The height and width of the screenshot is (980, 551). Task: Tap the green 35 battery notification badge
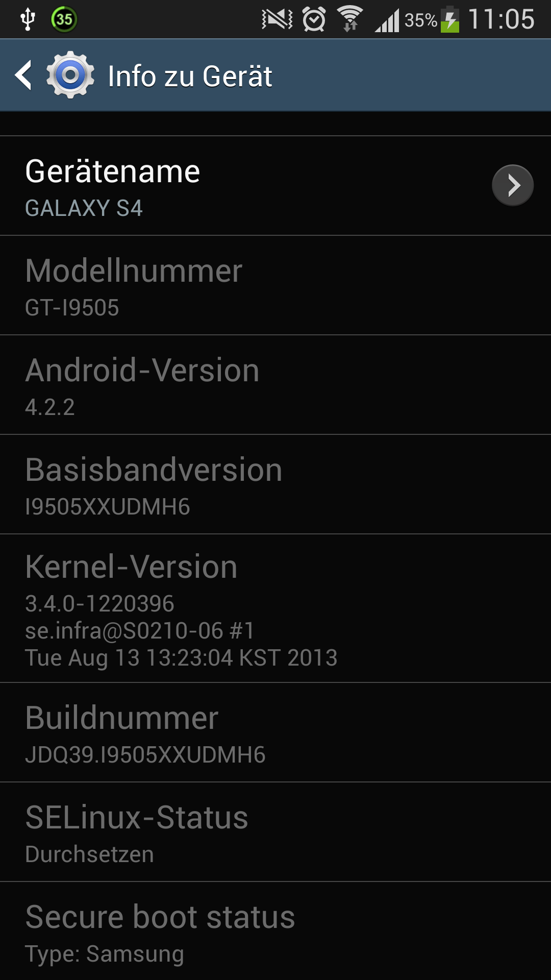(x=64, y=19)
